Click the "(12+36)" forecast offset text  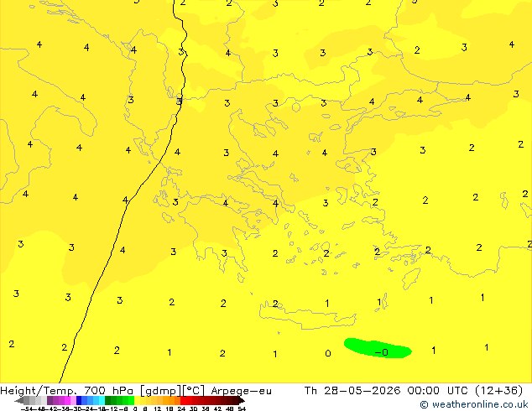pyautogui.click(x=498, y=391)
